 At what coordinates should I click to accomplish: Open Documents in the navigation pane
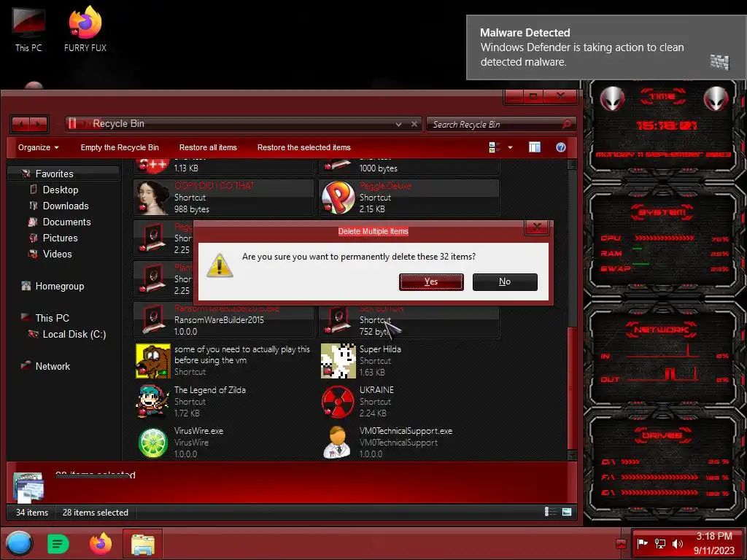click(66, 222)
